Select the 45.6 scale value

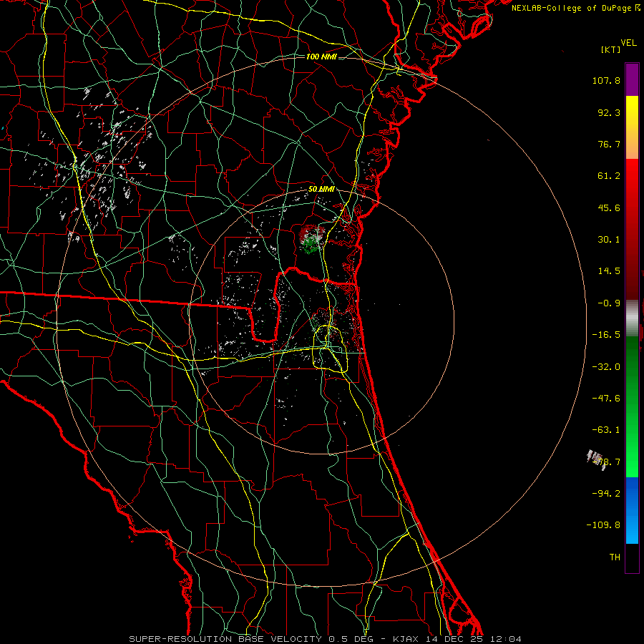click(x=609, y=208)
